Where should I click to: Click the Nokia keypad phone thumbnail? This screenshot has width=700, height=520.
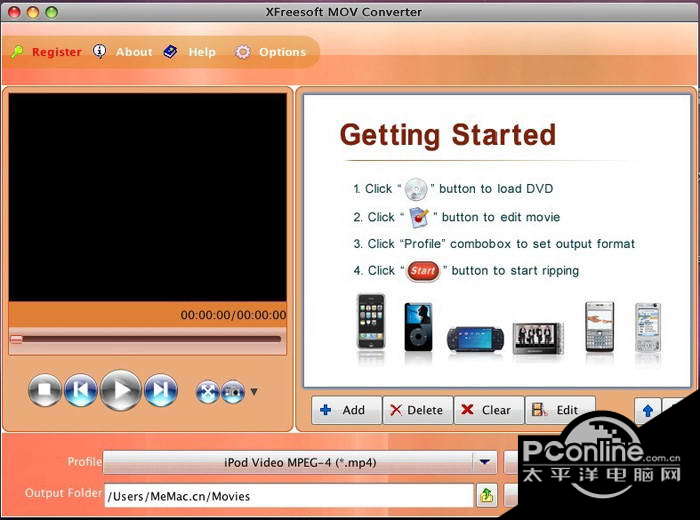600,327
